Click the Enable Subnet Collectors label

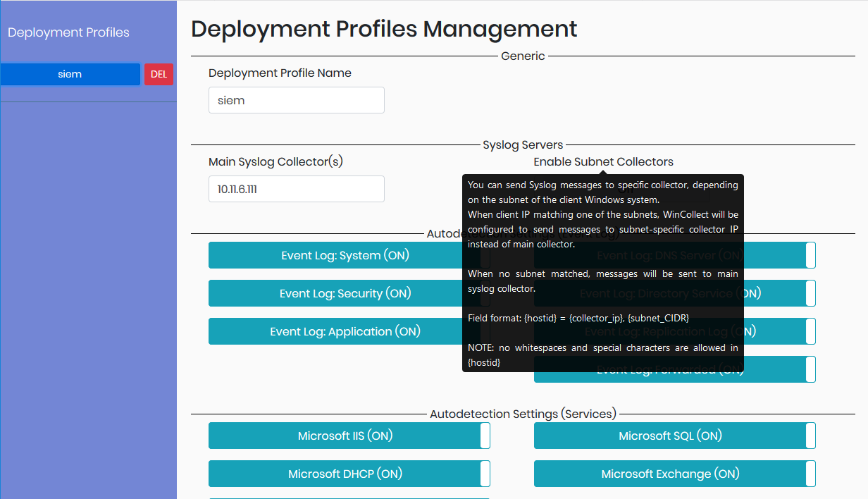pyautogui.click(x=603, y=161)
